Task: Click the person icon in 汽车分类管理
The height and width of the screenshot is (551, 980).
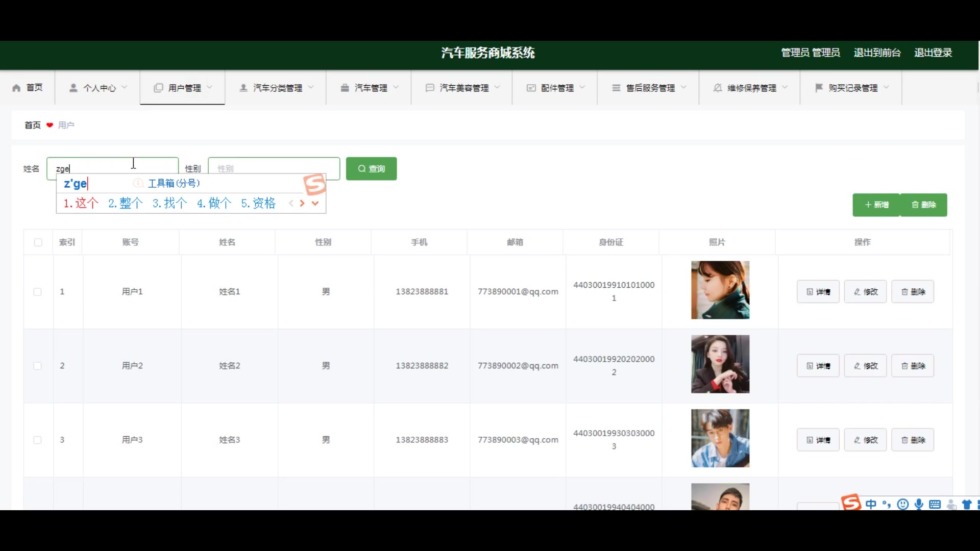Action: [x=243, y=88]
